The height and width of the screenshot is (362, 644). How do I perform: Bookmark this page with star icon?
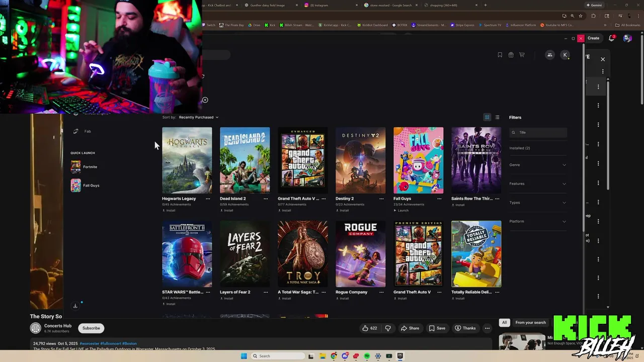point(581,16)
